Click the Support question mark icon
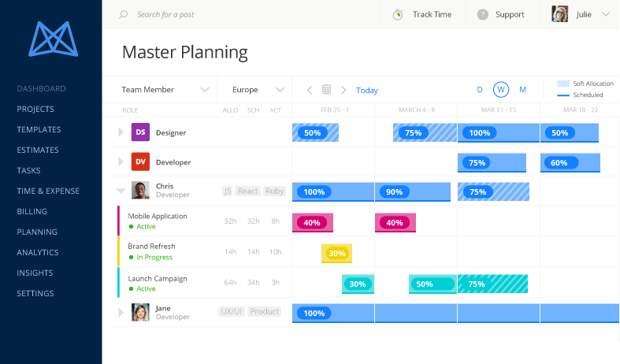Viewport: 620px width, 364px height. coord(482,14)
